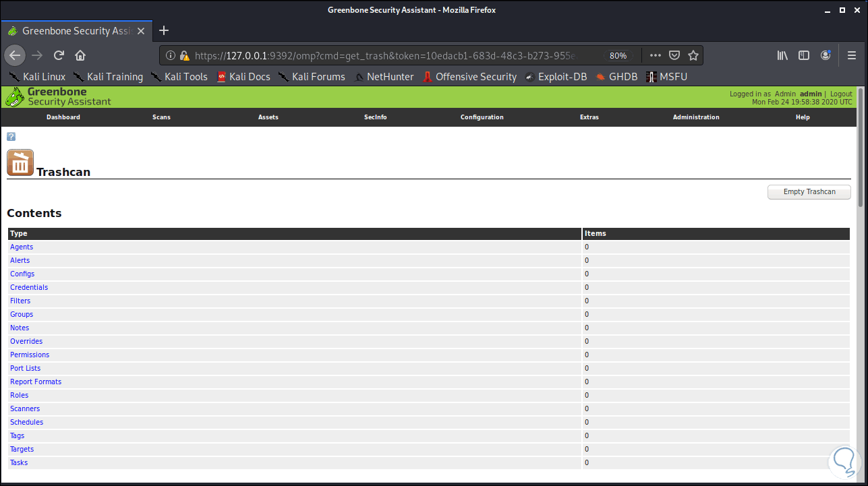Jump to Groups in trashcan contents
This screenshot has height=486, width=868.
[x=22, y=314]
